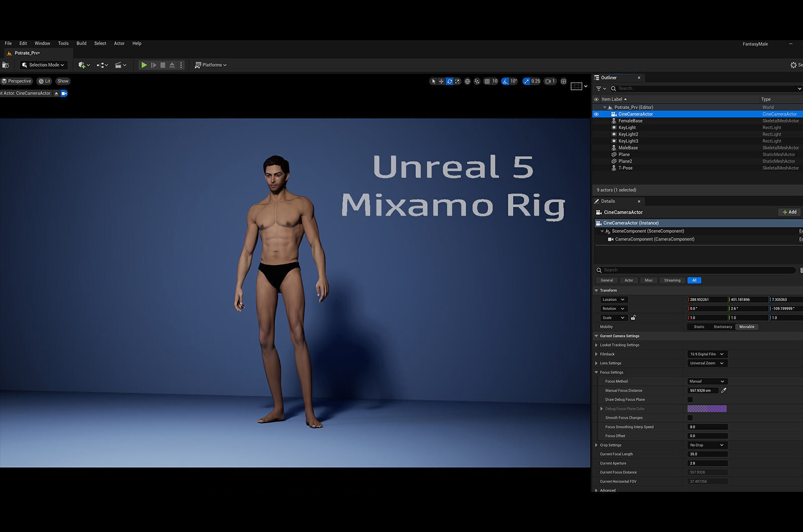Image resolution: width=803 pixels, height=532 pixels.
Task: Open grid snap value 10 setting
Action: coord(494,81)
